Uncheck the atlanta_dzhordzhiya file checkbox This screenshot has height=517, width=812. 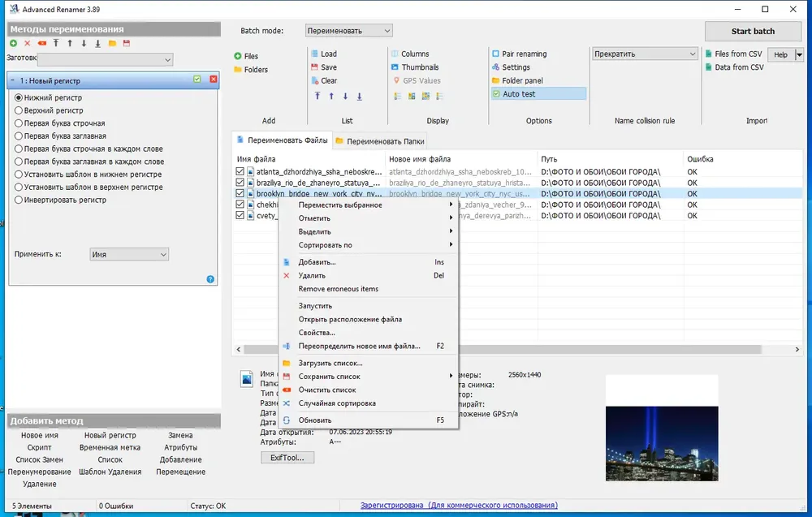click(240, 172)
